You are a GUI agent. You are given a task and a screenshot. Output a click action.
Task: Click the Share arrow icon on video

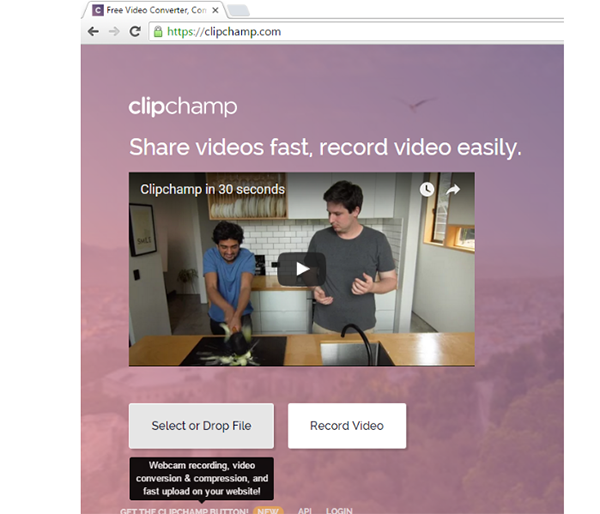(453, 189)
